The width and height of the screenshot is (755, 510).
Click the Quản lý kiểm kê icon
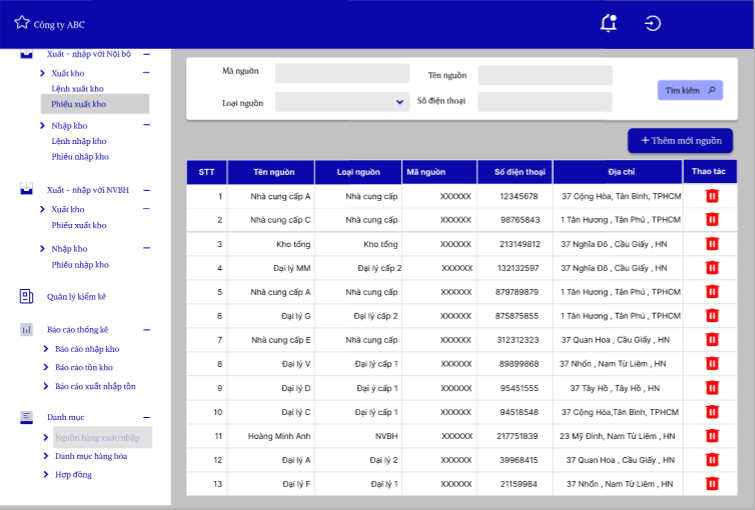(x=26, y=296)
